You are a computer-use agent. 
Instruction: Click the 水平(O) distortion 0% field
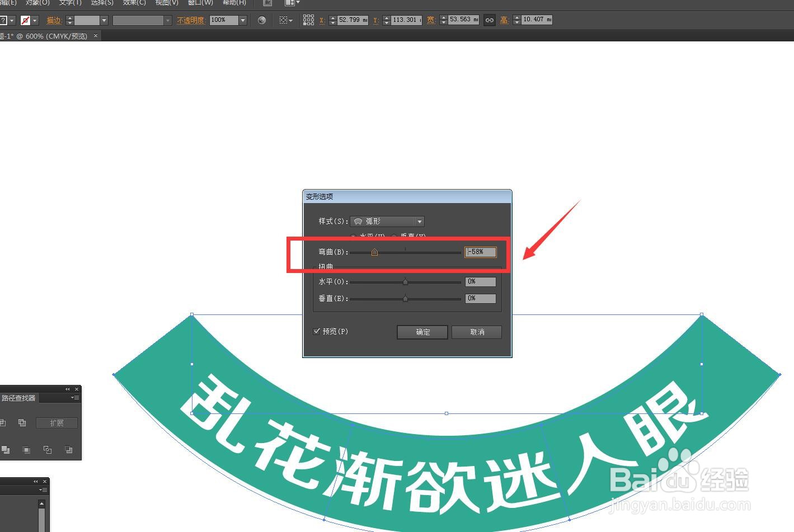480,282
